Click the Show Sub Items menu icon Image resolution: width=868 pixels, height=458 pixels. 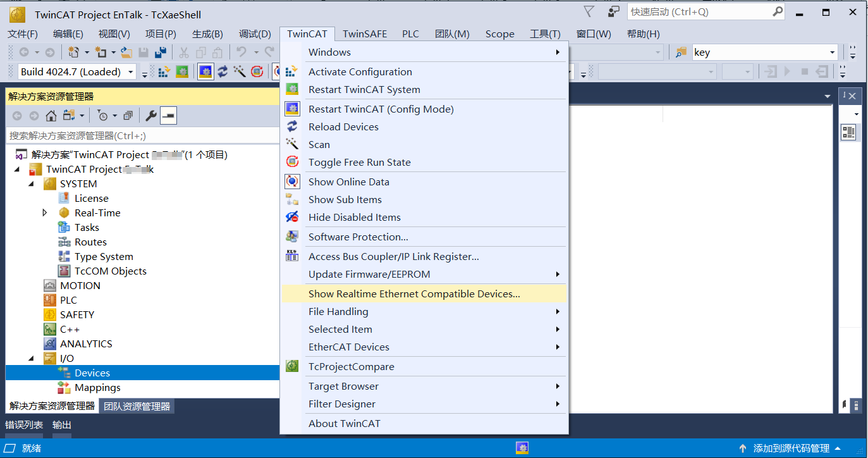(x=292, y=199)
